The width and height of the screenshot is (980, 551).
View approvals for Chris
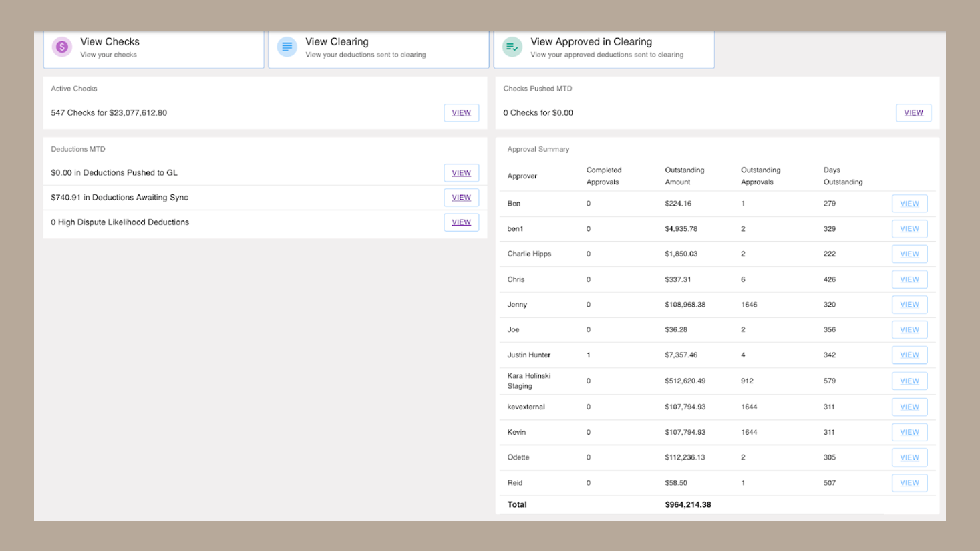909,280
